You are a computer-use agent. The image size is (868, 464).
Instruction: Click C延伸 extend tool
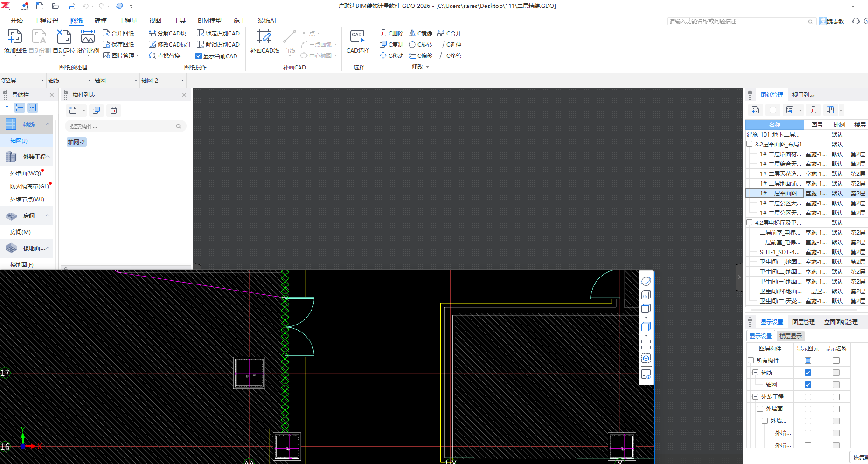450,44
